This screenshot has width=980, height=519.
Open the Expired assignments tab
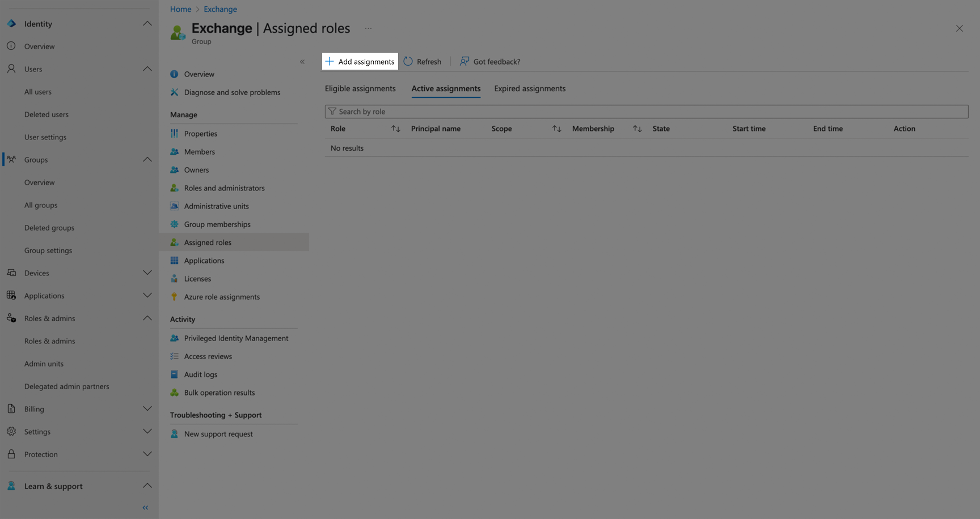(530, 88)
